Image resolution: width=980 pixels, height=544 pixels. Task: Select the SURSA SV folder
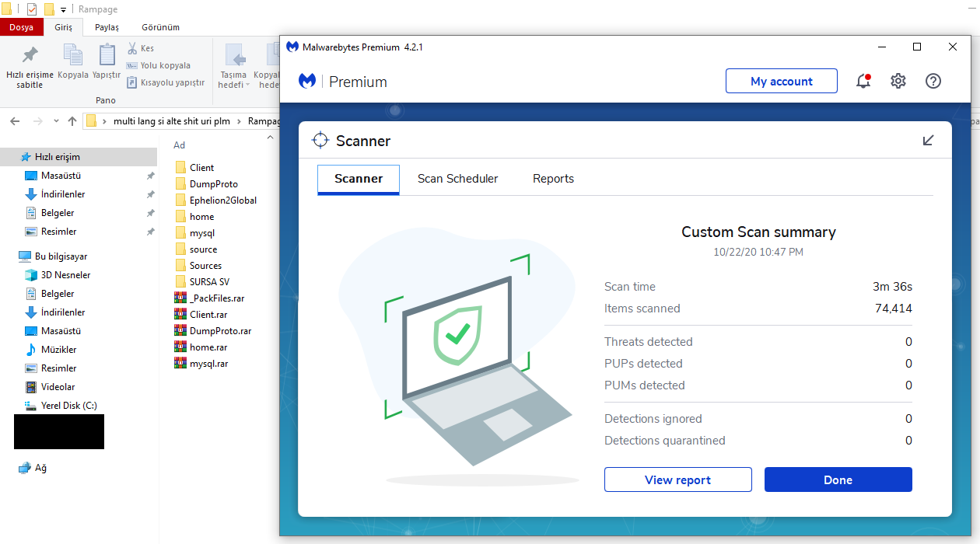pyautogui.click(x=202, y=282)
